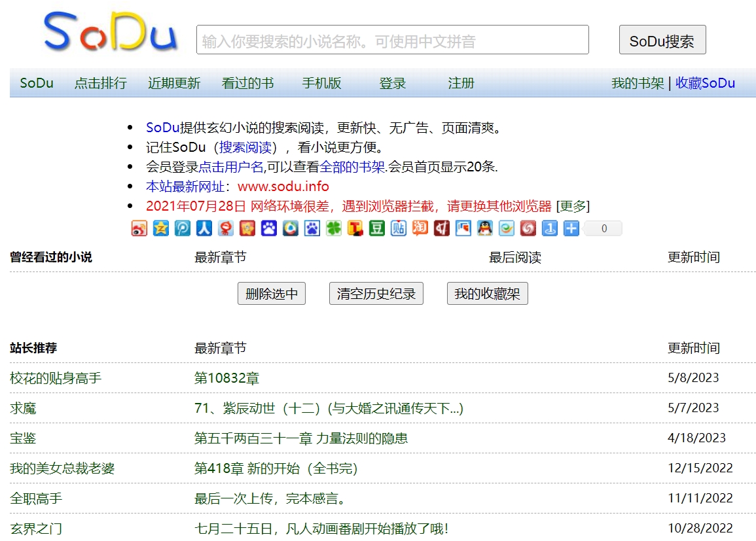Go to 近期更新 page
The image size is (756, 541).
coord(174,83)
